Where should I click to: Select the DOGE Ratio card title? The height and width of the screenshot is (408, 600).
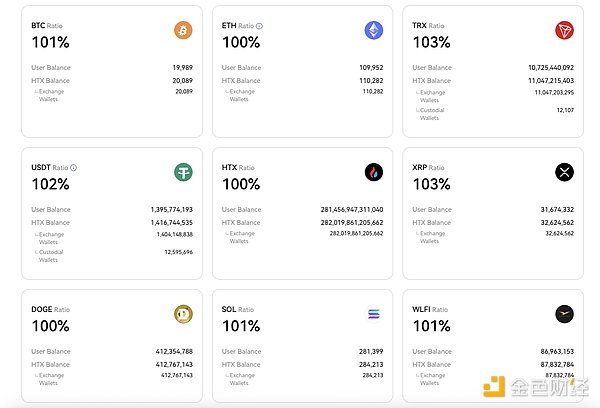(x=50, y=309)
